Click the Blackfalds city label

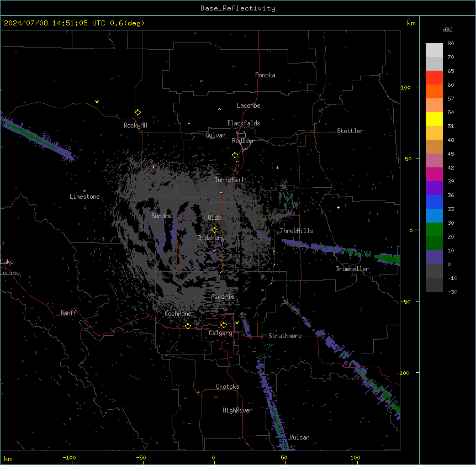(244, 123)
